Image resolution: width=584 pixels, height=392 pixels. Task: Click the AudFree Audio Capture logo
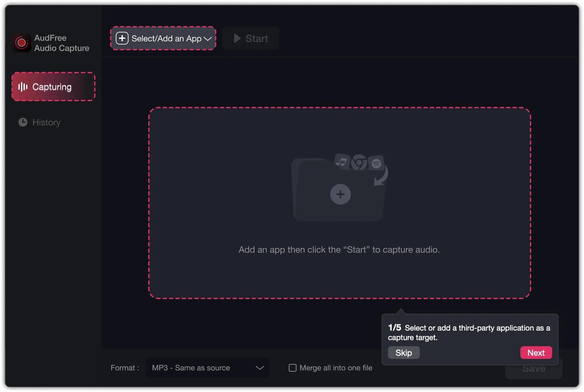[21, 42]
